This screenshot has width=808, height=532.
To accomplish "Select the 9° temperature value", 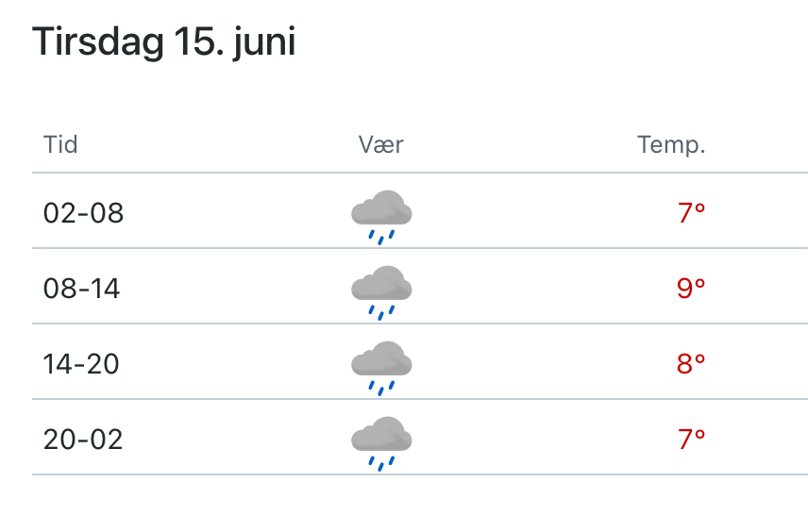I will pyautogui.click(x=691, y=288).
